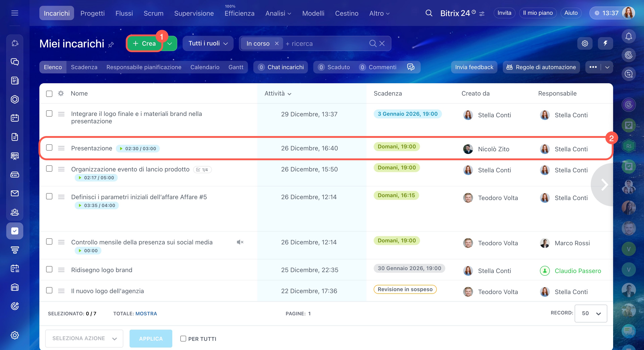Toggle the select-all checkbox in header
The height and width of the screenshot is (350, 644).
pyautogui.click(x=49, y=94)
